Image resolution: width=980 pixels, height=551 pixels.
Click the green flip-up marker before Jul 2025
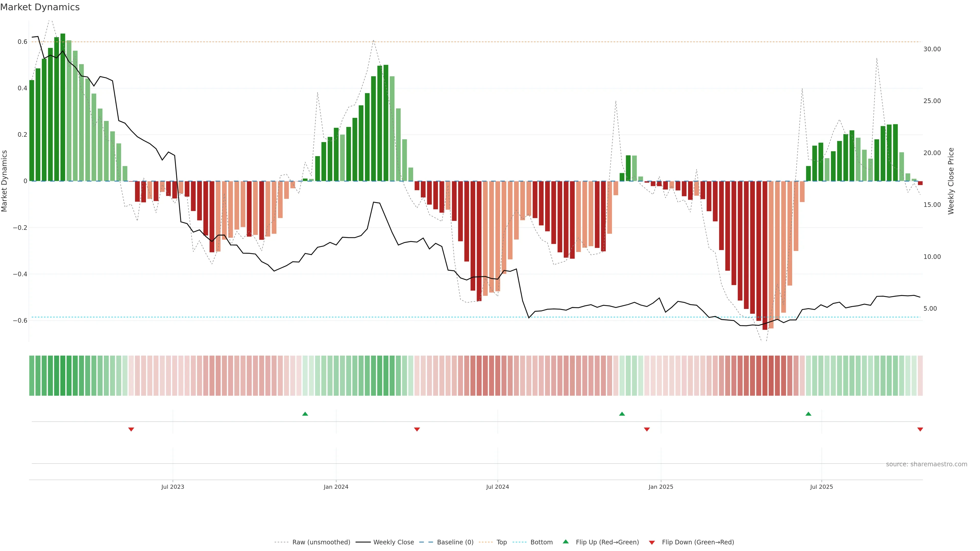pyautogui.click(x=808, y=414)
